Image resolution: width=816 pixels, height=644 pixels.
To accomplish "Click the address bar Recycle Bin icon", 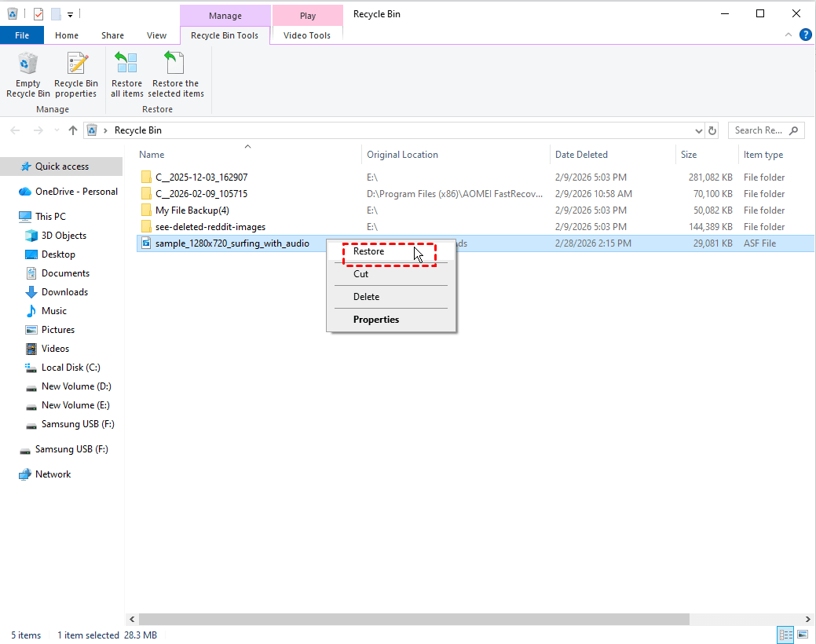I will pyautogui.click(x=92, y=130).
